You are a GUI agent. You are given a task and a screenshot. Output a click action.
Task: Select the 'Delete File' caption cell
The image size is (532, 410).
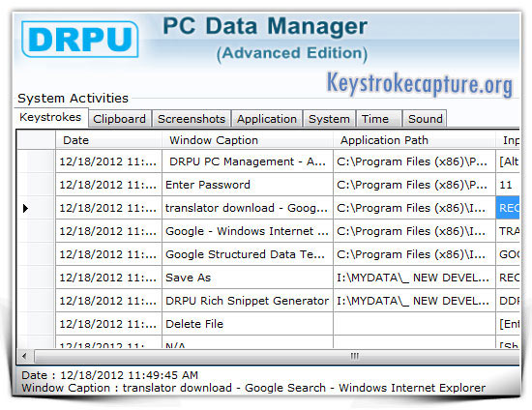click(248, 324)
